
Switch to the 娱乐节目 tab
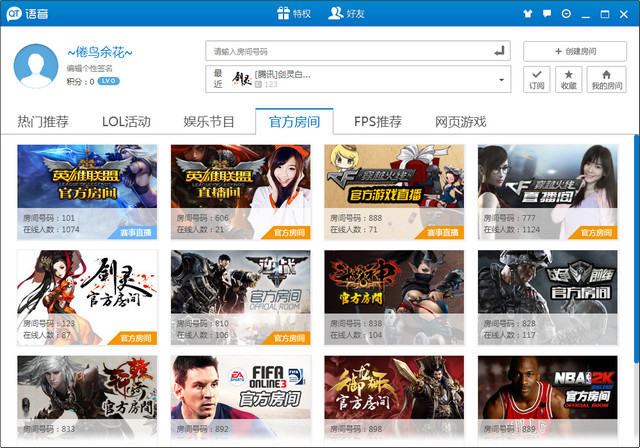pos(209,122)
